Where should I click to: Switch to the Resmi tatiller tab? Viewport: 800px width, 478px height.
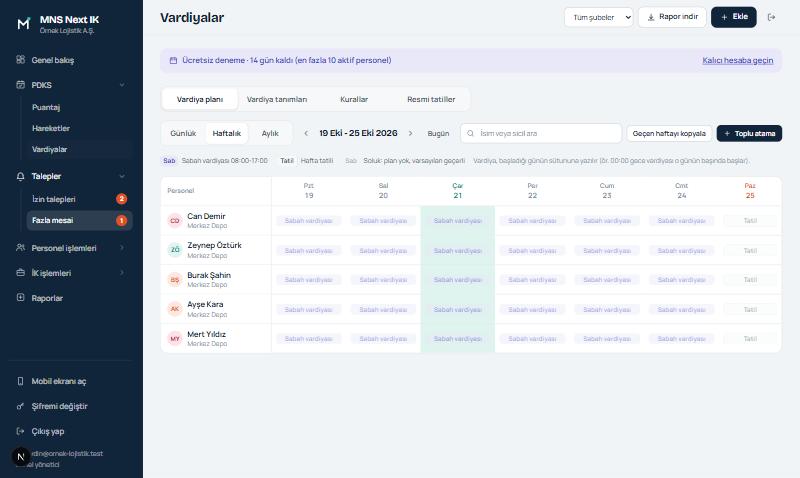pos(431,99)
